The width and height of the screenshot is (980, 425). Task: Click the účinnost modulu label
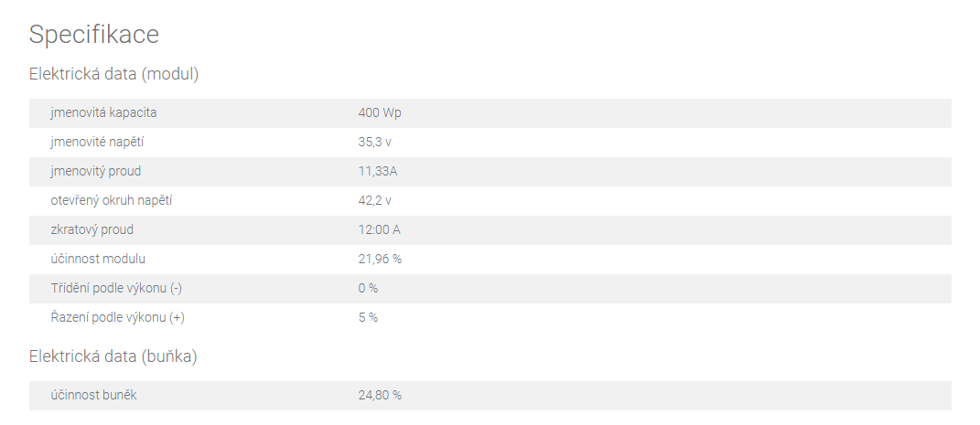pos(98,259)
